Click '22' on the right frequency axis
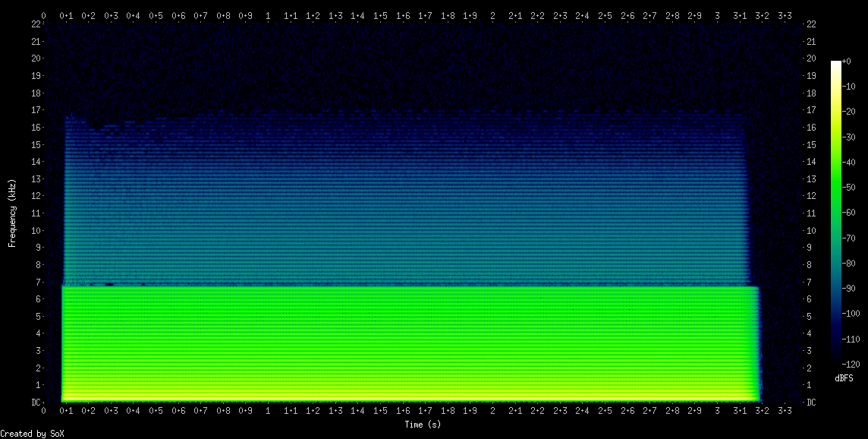The width and height of the screenshot is (868, 439). [811, 24]
